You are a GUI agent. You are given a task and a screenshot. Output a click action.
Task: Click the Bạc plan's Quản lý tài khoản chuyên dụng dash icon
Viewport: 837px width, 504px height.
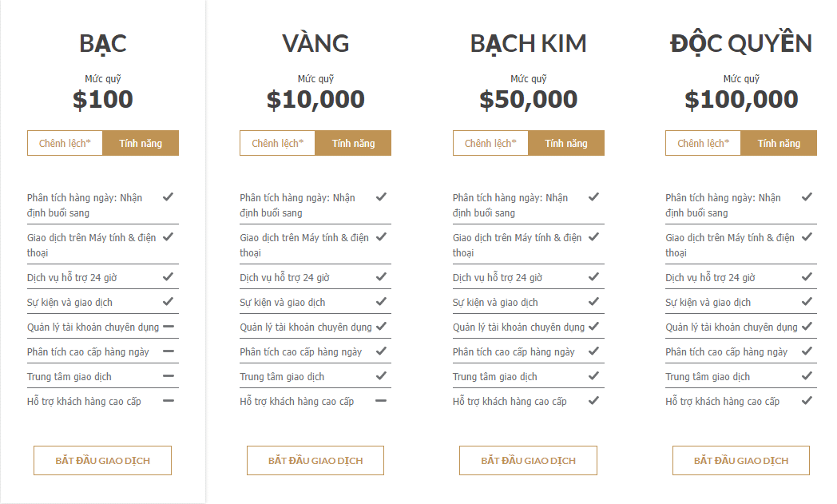169,326
